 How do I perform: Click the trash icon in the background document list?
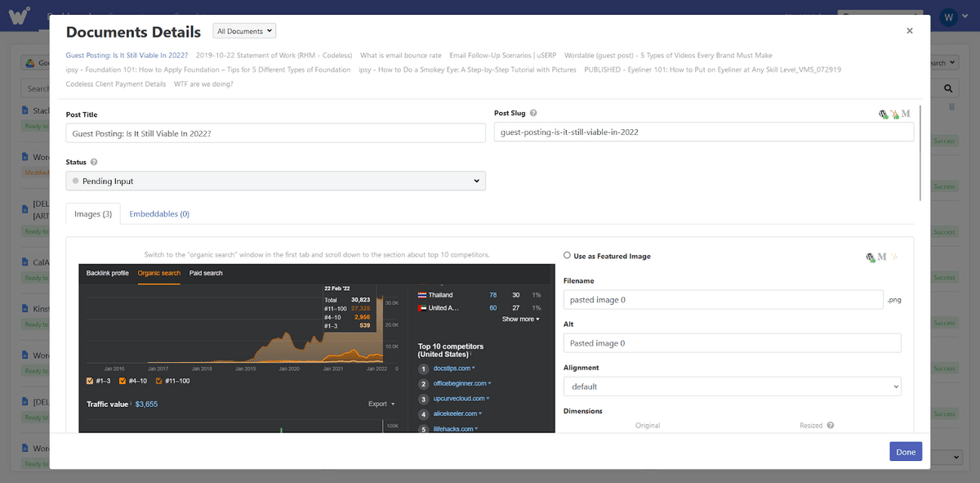tap(951, 107)
